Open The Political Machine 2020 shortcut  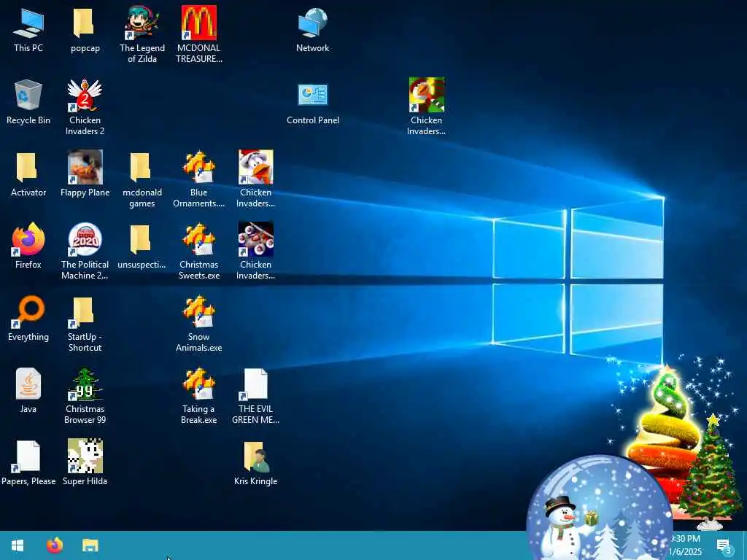pyautogui.click(x=85, y=252)
